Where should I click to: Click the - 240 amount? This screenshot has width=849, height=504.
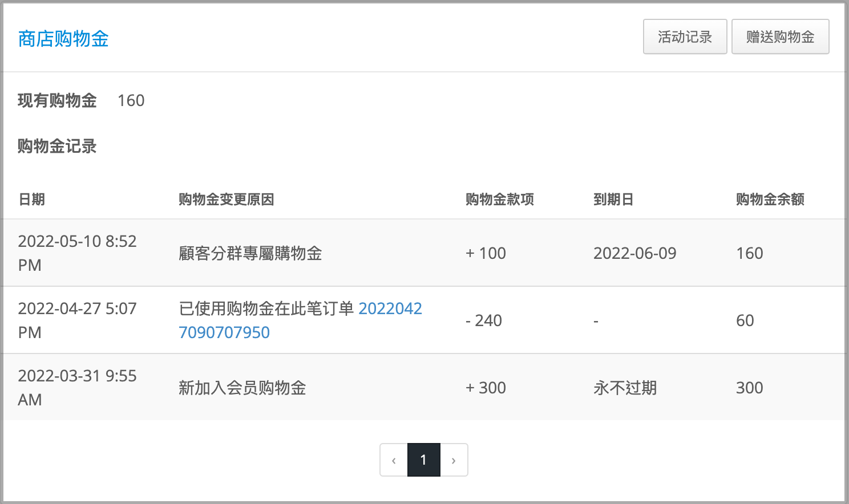click(484, 320)
